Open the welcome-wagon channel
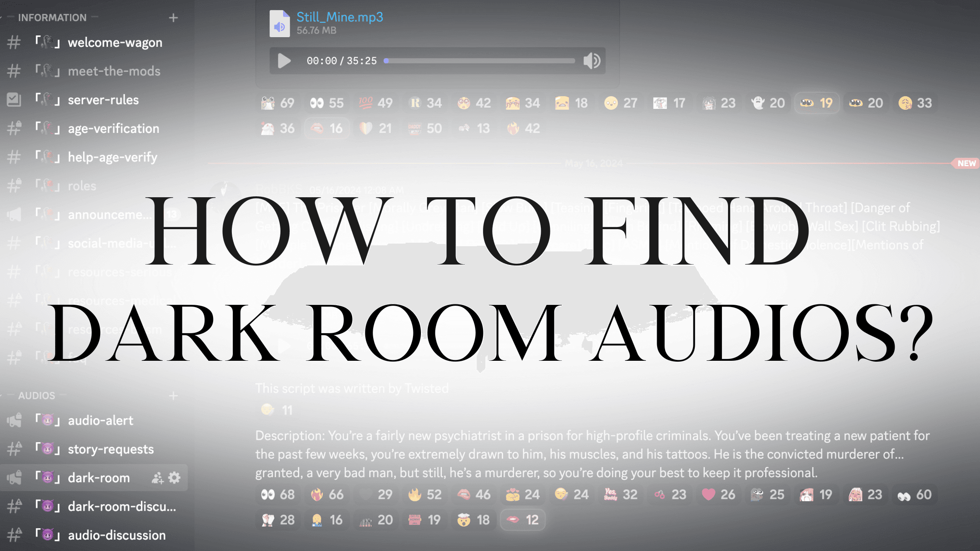Screen dimensions: 980x551 click(115, 42)
